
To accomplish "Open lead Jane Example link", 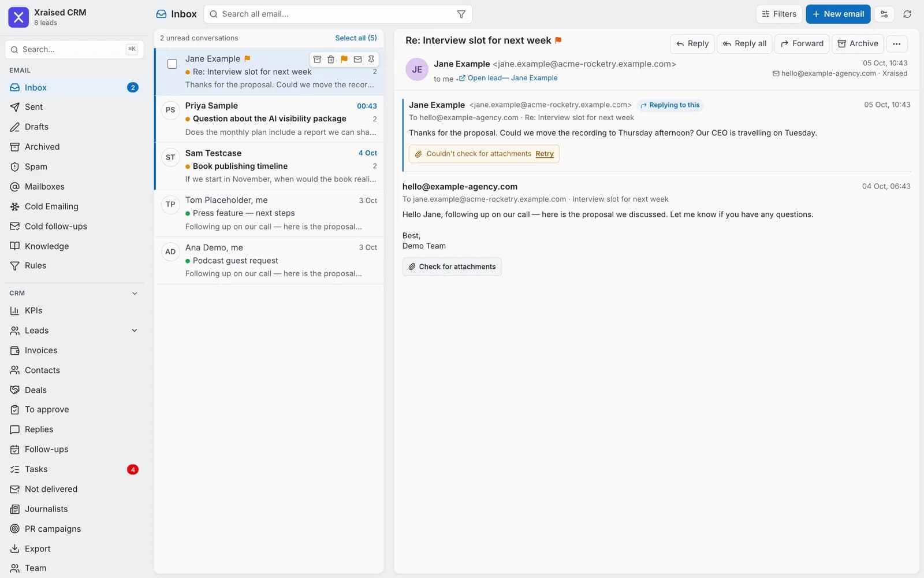I will click(508, 78).
